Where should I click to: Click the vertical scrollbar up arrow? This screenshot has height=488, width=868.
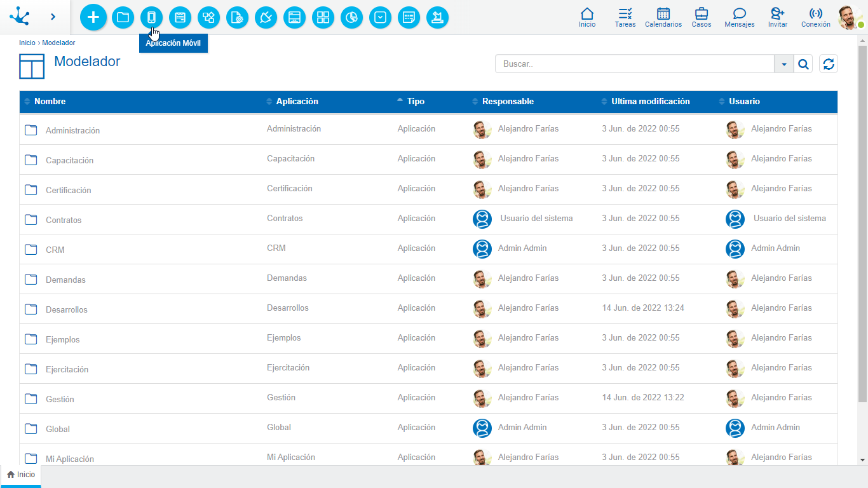pos(862,40)
